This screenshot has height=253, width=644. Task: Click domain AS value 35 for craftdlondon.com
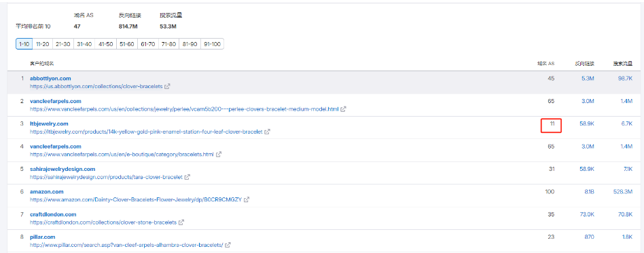551,214
